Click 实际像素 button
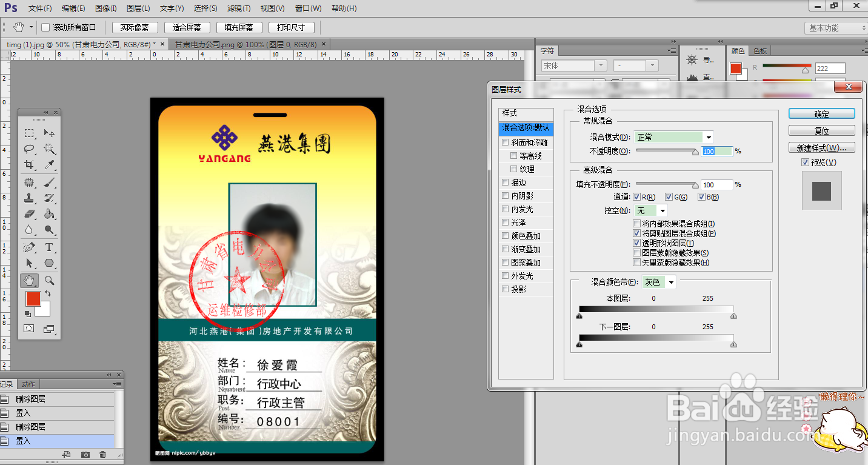Viewport: 868px width, 465px height. pos(135,27)
